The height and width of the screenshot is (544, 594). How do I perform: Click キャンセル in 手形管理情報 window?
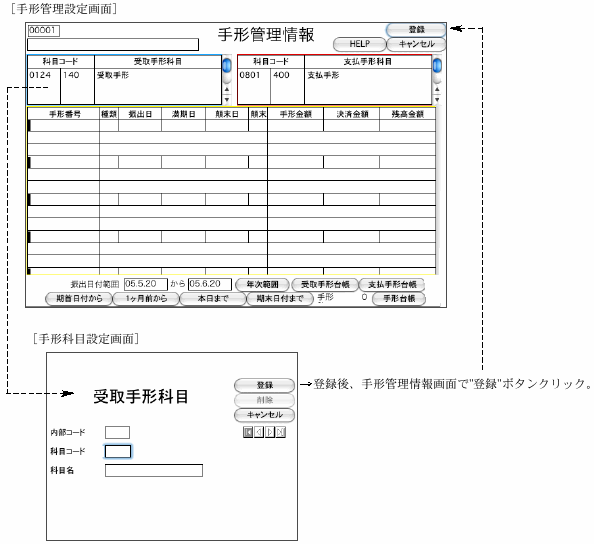(x=416, y=44)
